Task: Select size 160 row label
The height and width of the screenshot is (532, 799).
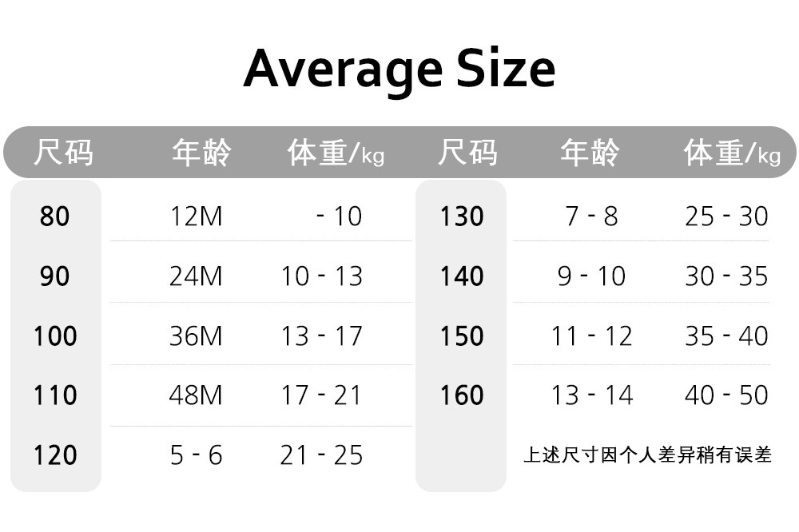Action: 462,395
